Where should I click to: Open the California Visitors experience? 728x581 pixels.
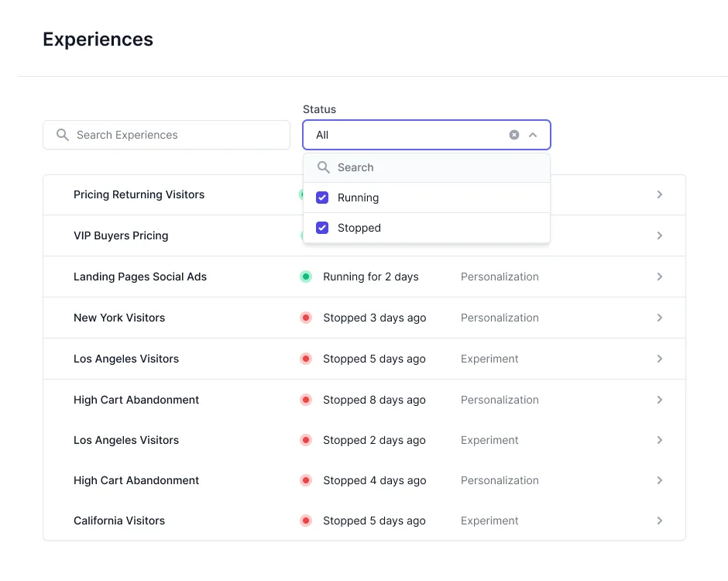(x=119, y=521)
